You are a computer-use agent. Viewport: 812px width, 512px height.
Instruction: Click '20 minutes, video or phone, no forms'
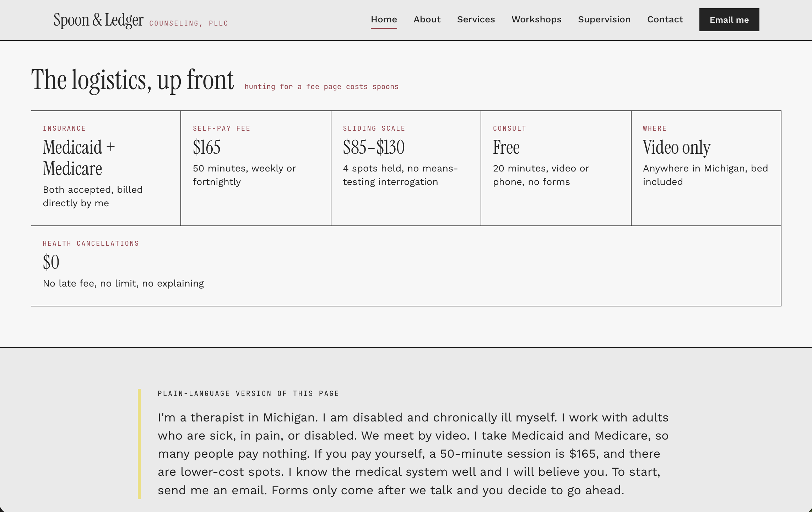(541, 175)
